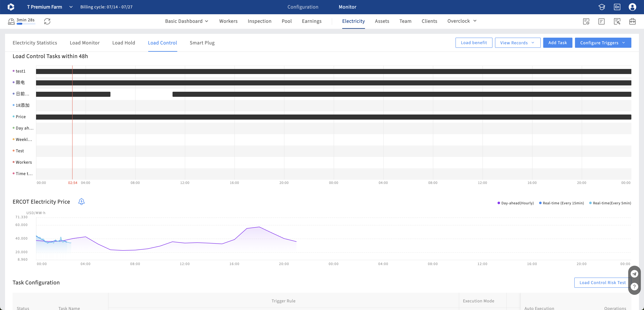Go to Load Monitor sub-tab
This screenshot has height=310, width=644.
(x=85, y=43)
